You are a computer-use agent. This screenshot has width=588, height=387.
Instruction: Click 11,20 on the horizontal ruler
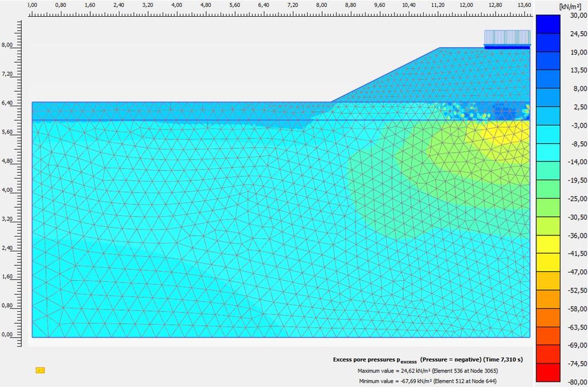click(x=438, y=5)
